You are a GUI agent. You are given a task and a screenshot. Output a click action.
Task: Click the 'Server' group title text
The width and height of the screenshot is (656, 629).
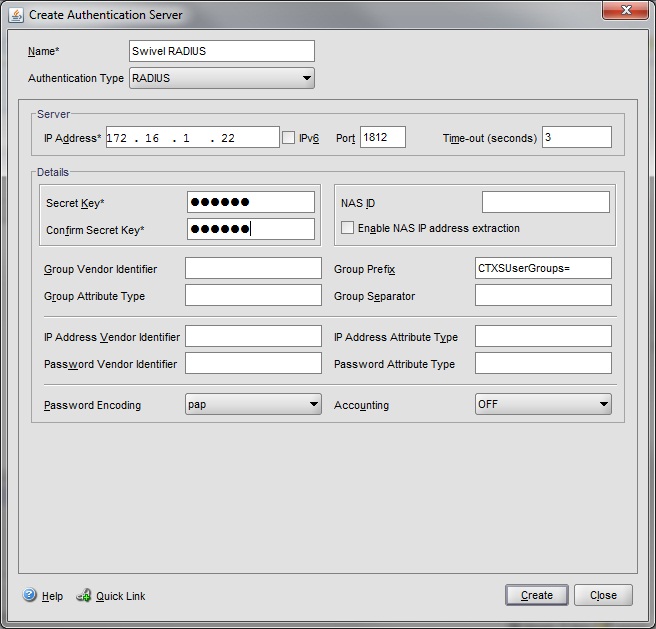pos(53,114)
